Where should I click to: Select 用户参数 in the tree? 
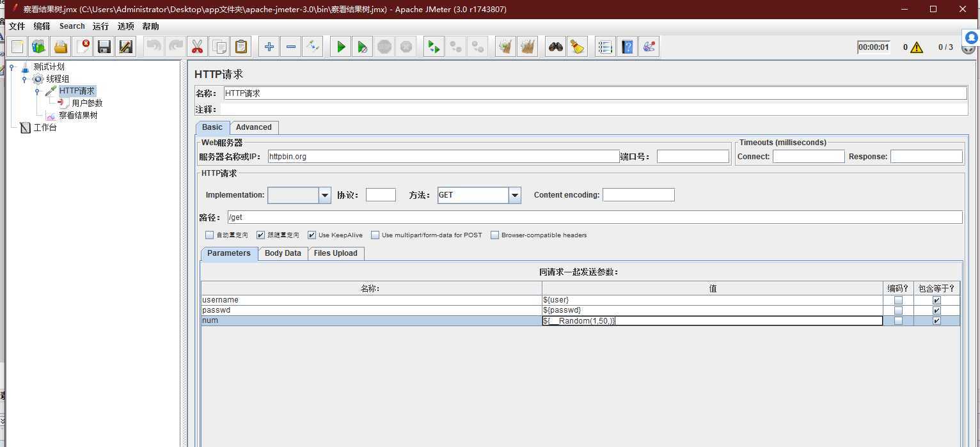click(87, 103)
